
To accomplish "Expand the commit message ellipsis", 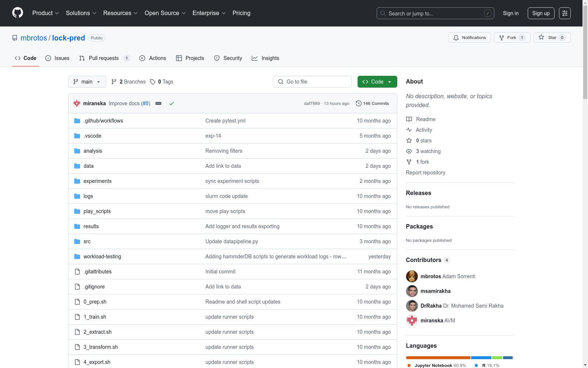I will coord(158,103).
